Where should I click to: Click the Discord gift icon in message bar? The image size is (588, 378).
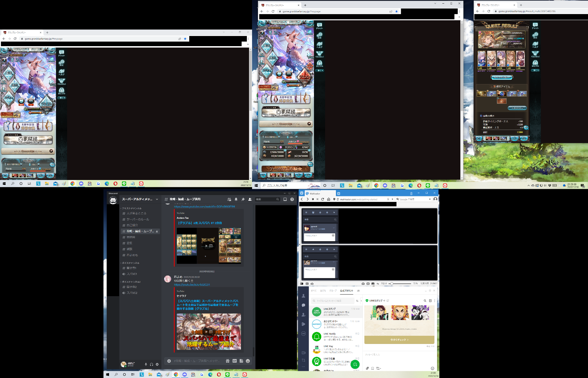click(x=228, y=361)
